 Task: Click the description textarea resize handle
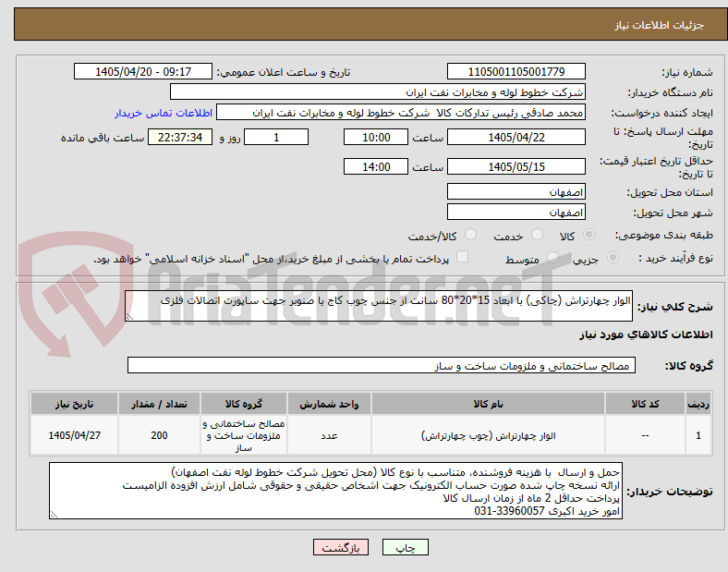[x=129, y=317]
